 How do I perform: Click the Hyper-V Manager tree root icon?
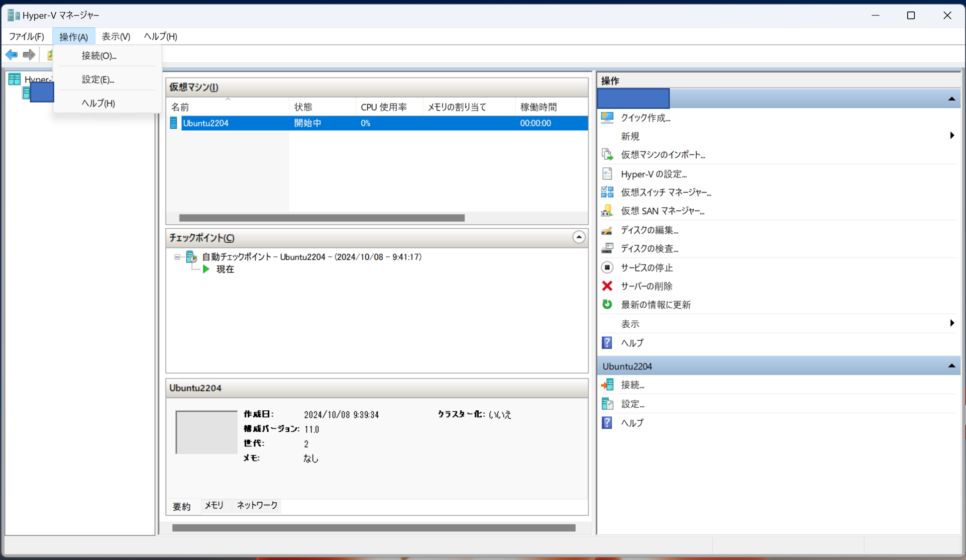[x=14, y=79]
